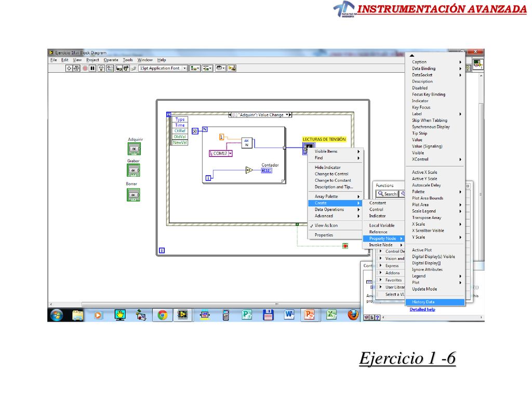The width and height of the screenshot is (532, 399).
Task: Select the numeric constant 50
Action: [195, 131]
